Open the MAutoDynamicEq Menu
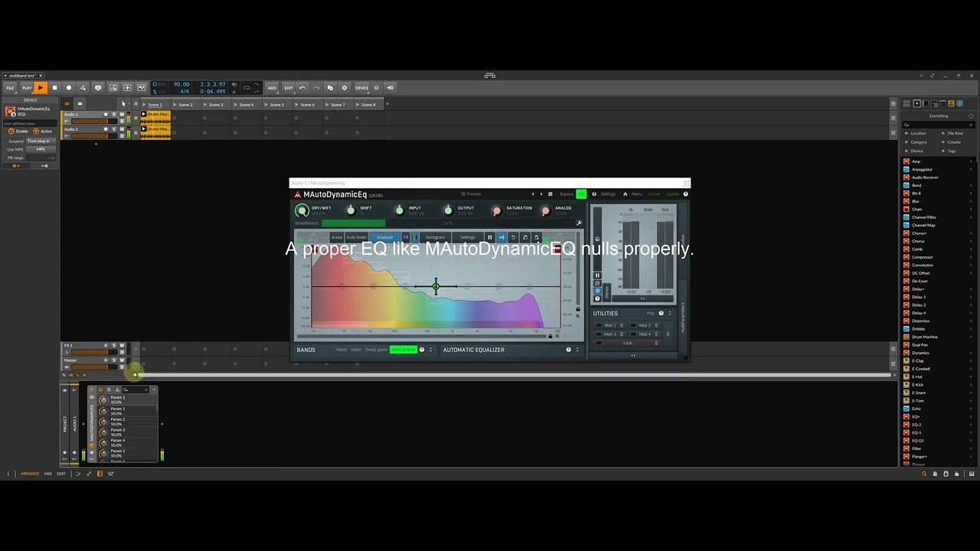 [637, 194]
